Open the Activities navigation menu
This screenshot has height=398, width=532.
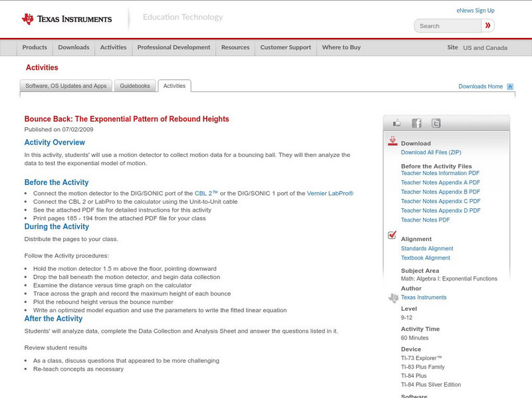[x=113, y=47]
